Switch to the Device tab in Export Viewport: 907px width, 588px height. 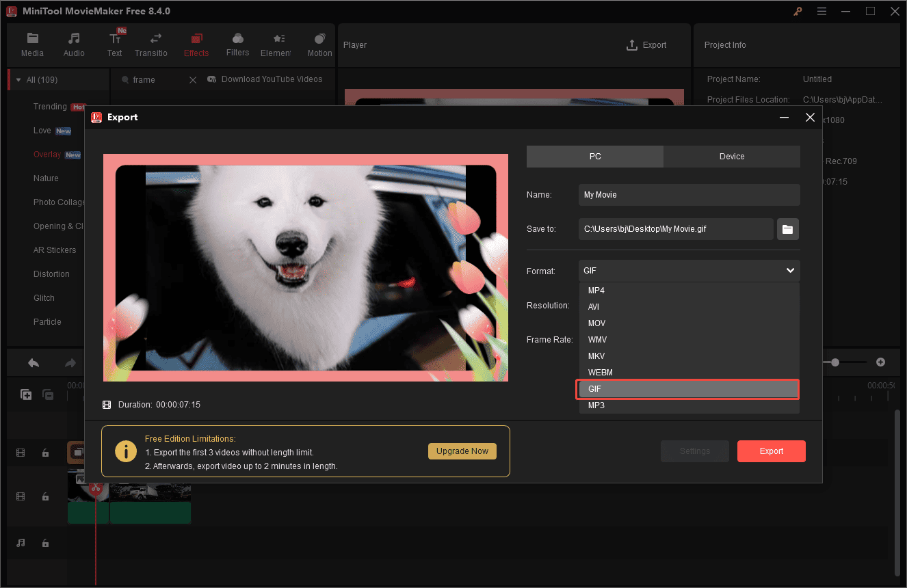pyautogui.click(x=731, y=157)
